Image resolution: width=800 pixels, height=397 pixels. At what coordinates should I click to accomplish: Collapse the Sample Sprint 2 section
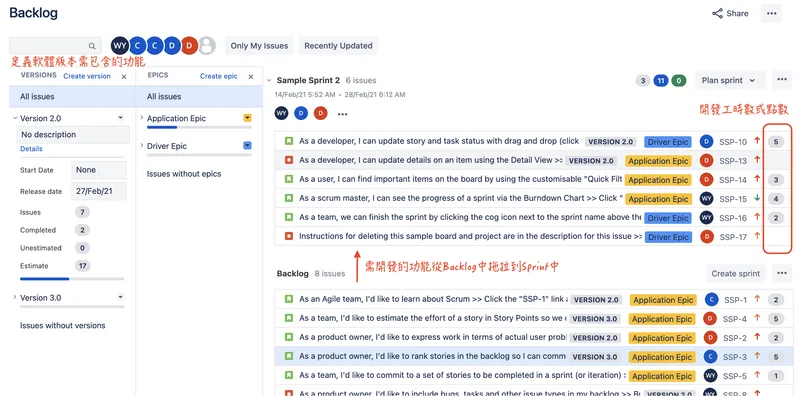(x=269, y=80)
